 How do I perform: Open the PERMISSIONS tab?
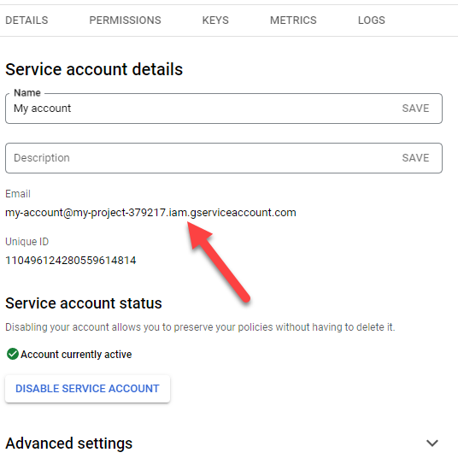tap(125, 21)
